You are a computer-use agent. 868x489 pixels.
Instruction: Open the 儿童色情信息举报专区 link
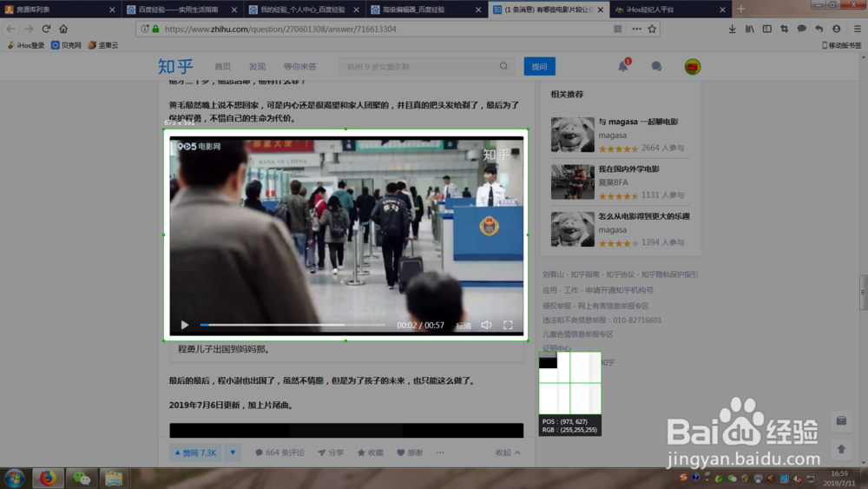578,334
